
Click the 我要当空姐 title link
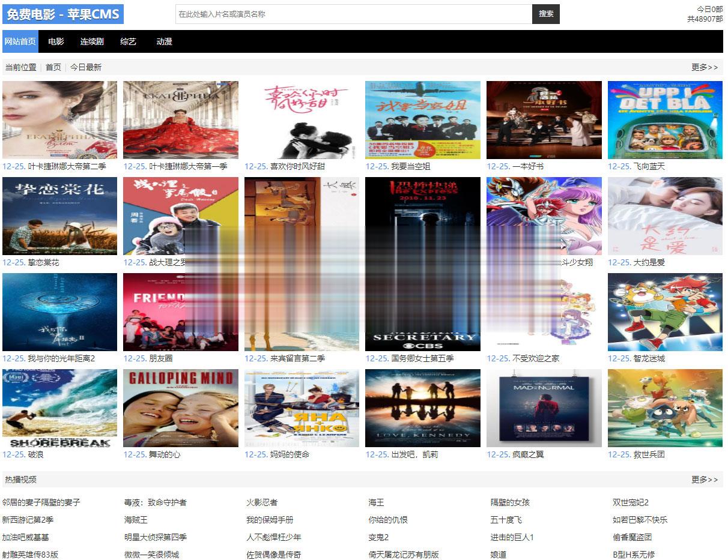tap(411, 166)
